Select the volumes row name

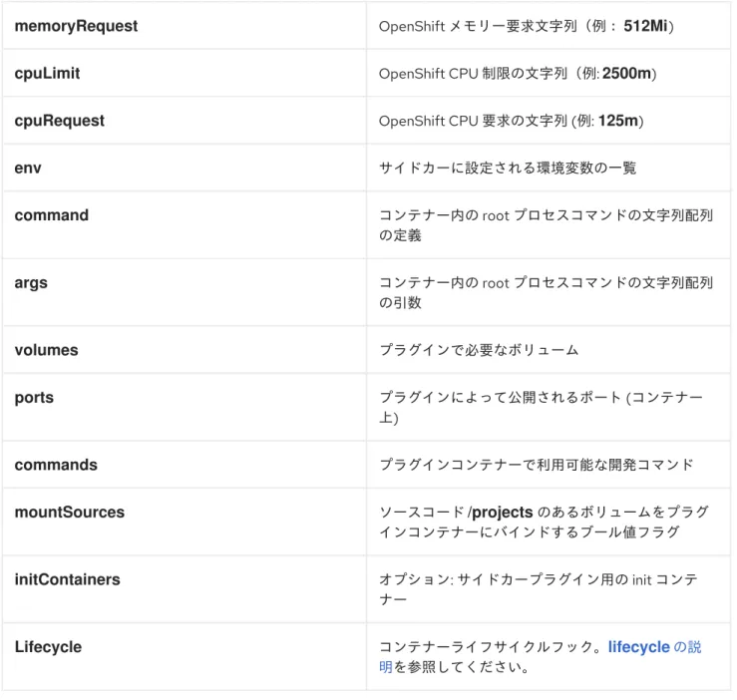pos(46,350)
